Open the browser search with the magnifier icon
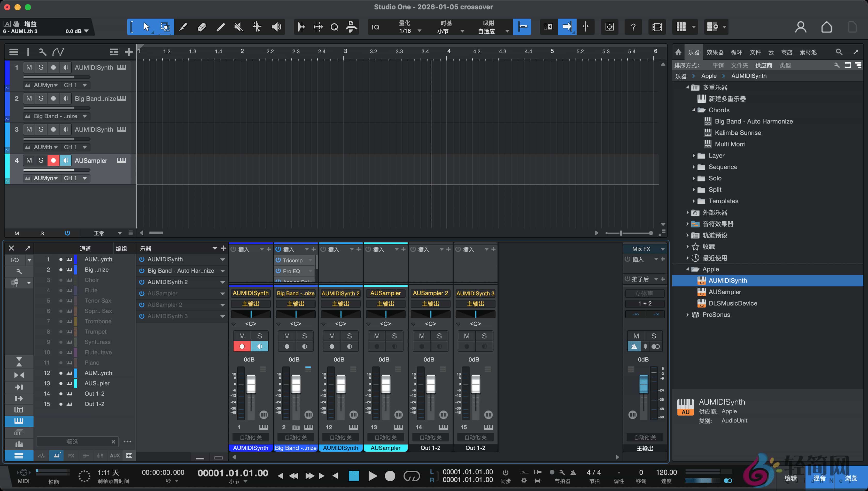 (x=839, y=52)
